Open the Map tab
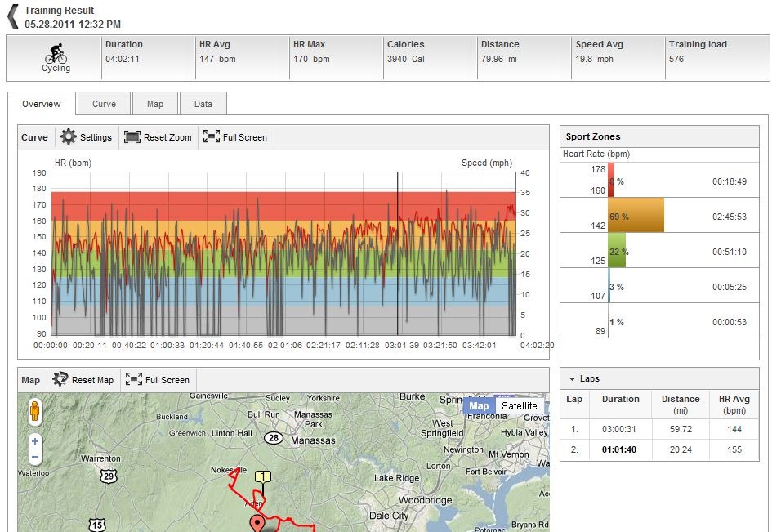Image resolution: width=781 pixels, height=532 pixels. (155, 104)
